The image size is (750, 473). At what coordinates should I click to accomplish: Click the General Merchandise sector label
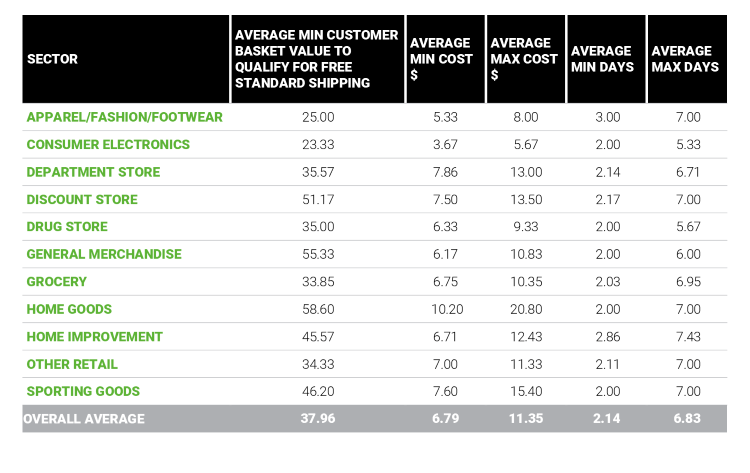pyautogui.click(x=104, y=254)
